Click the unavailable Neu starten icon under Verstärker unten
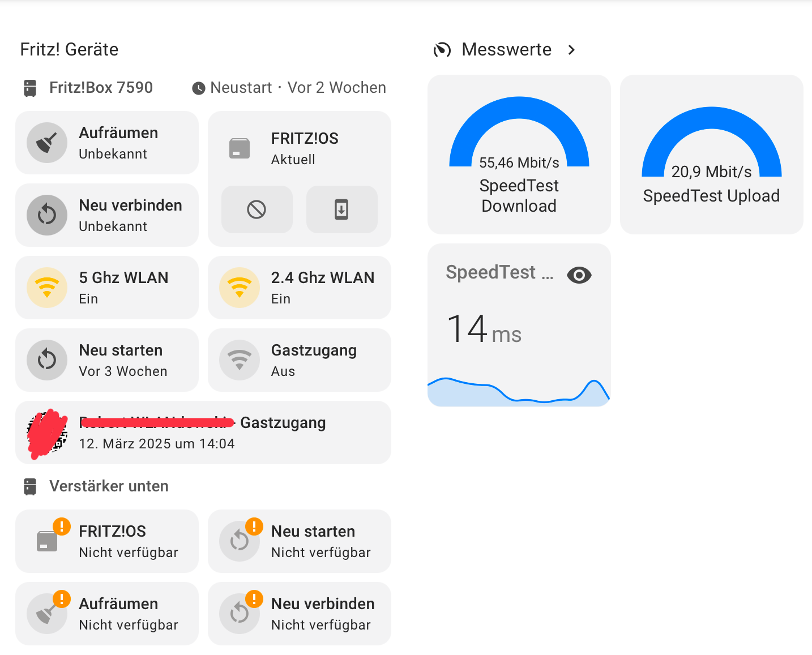 coord(240,541)
